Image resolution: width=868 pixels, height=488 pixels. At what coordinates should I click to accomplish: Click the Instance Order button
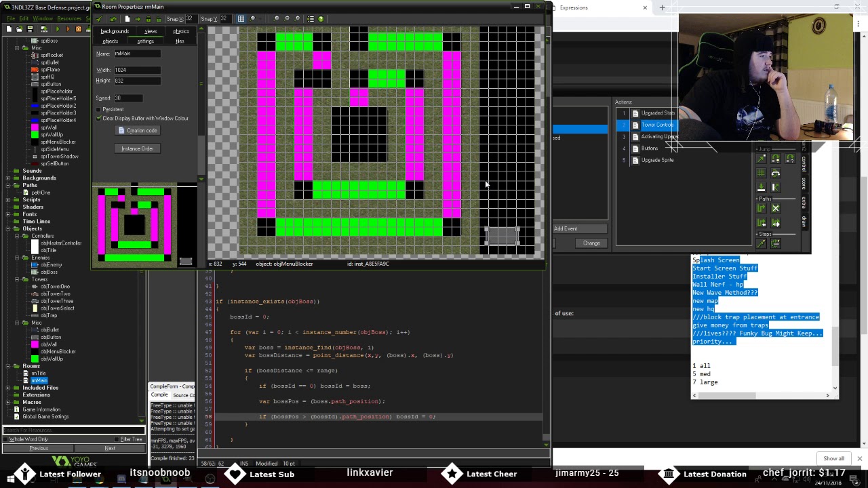click(138, 148)
